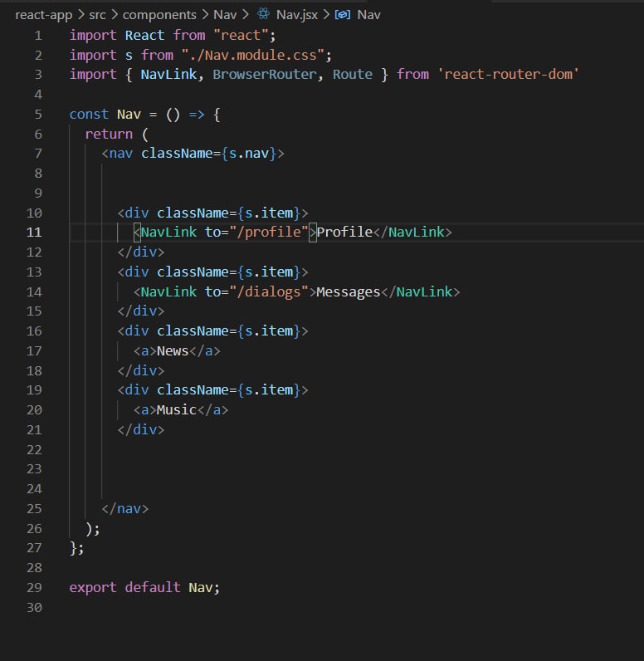Open the Nav.jsx file breadcrumb
The image size is (644, 661).
(x=297, y=15)
